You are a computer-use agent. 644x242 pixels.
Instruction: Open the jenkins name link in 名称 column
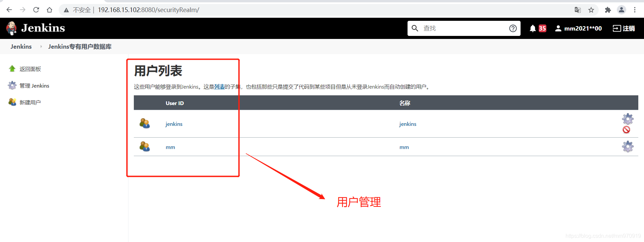coord(408,124)
